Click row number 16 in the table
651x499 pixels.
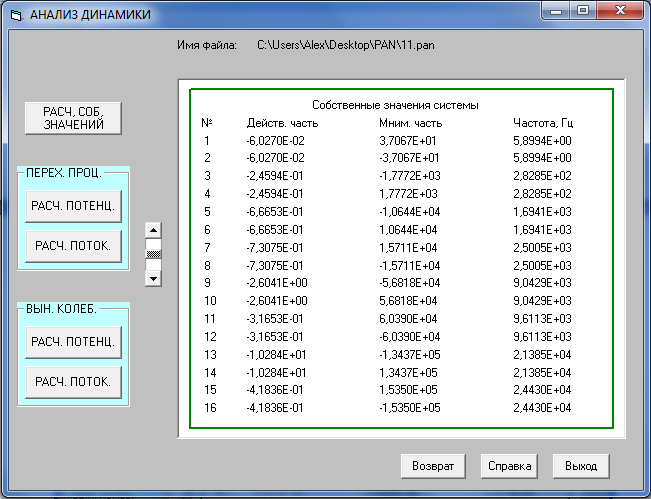(x=210, y=408)
